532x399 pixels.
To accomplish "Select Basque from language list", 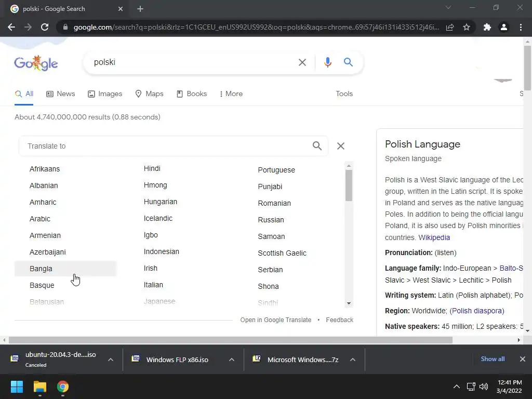I will (42, 285).
